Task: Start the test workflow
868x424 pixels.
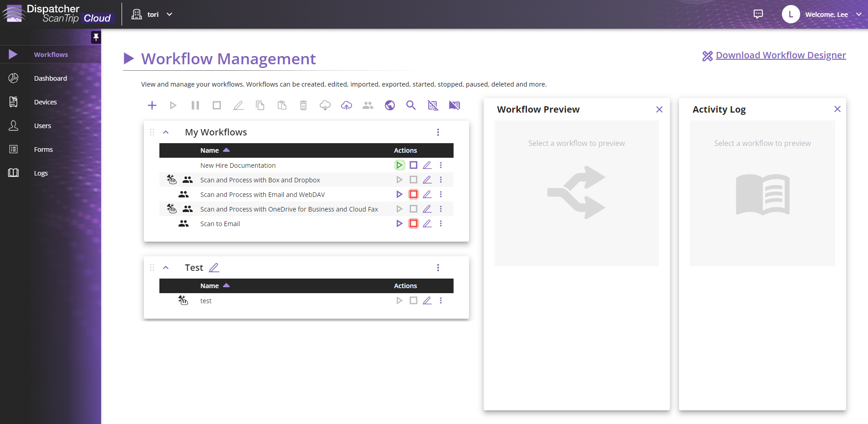Action: [399, 300]
